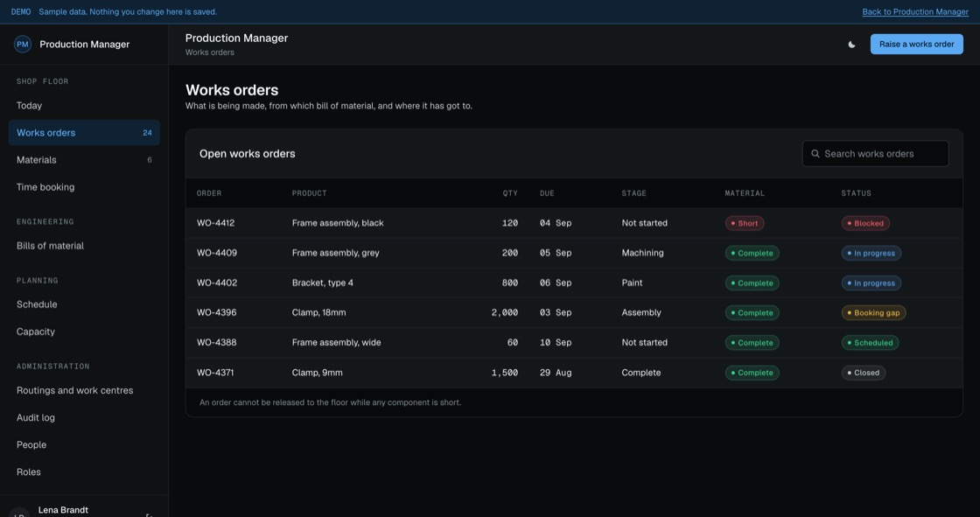The height and width of the screenshot is (517, 980).
Task: Open Today in the sidebar
Action: pyautogui.click(x=84, y=106)
